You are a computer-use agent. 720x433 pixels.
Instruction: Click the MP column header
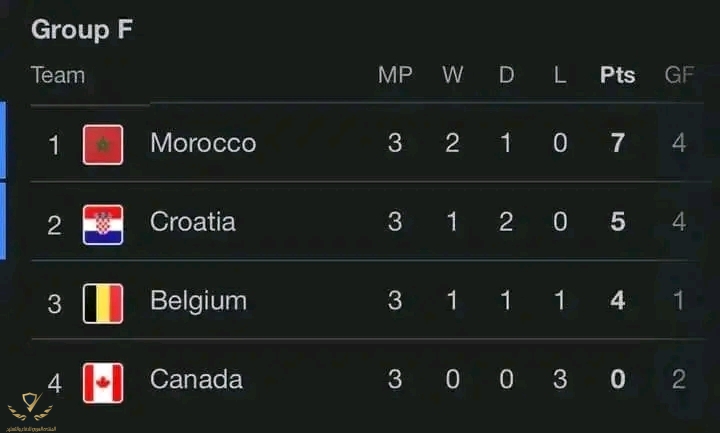pyautogui.click(x=395, y=75)
